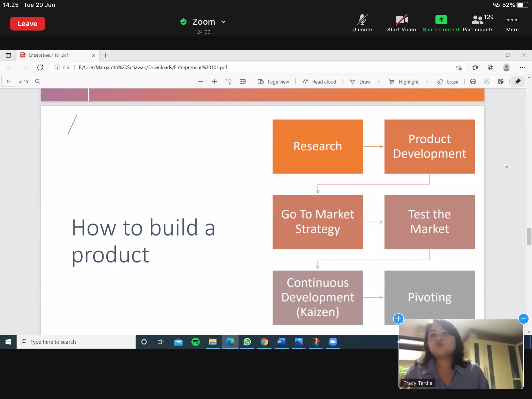Click the Read aloud button

coord(319,82)
